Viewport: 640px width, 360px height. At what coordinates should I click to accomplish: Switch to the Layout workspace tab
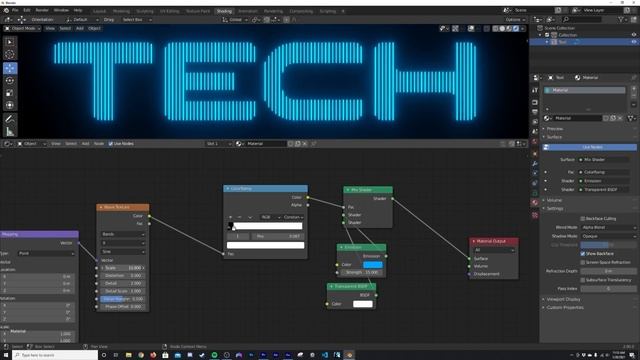click(x=99, y=11)
